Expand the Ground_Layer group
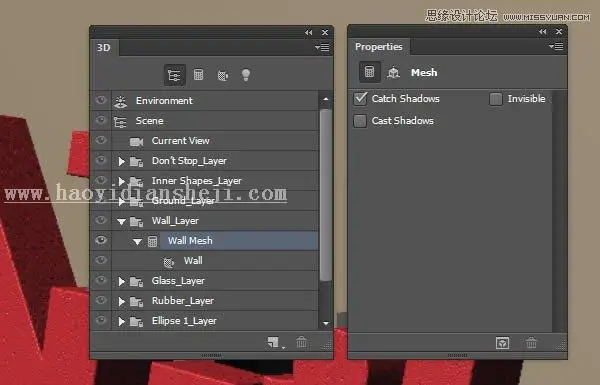 point(121,201)
